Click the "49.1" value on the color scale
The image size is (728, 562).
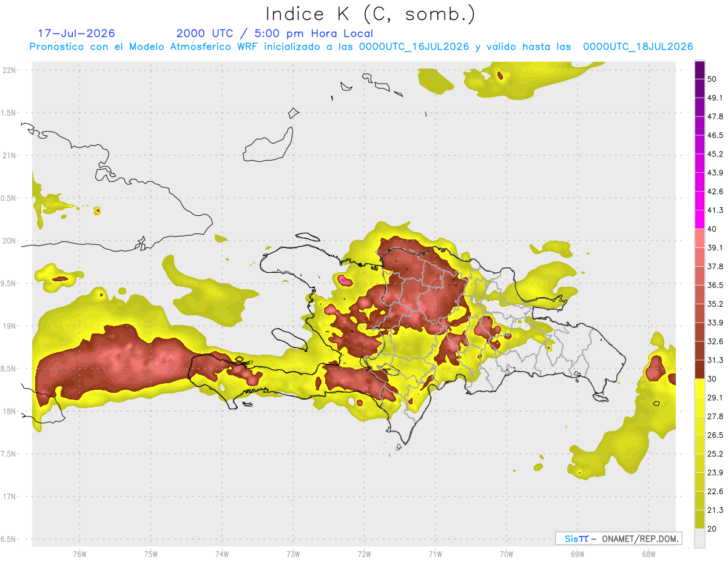coord(715,98)
